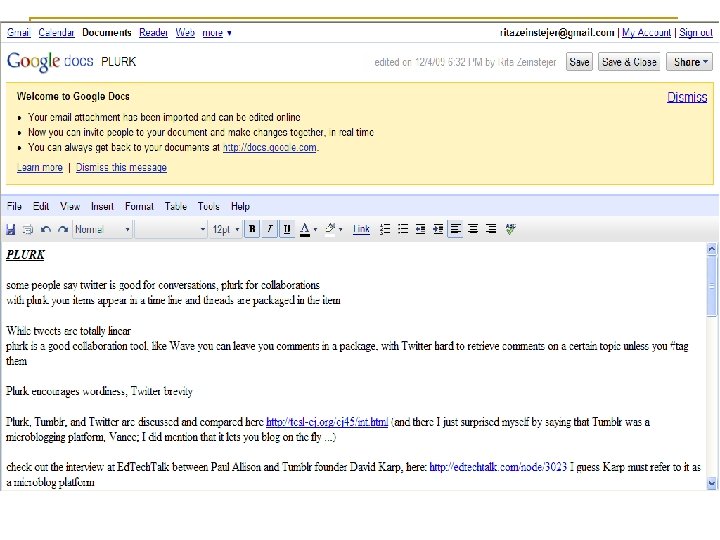Open the tesl-ej.org link in document

tap(327, 422)
